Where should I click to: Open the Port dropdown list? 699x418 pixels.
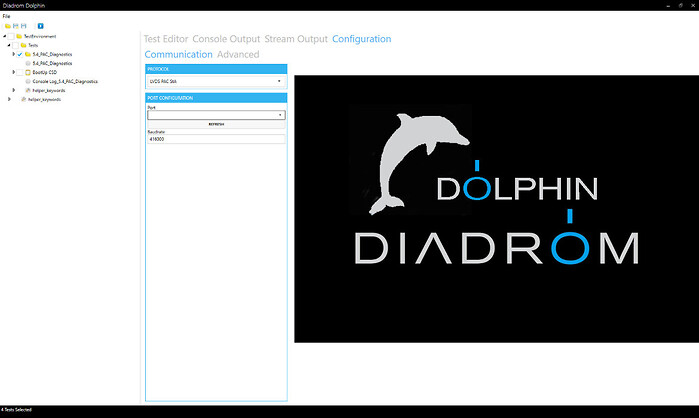coord(216,115)
